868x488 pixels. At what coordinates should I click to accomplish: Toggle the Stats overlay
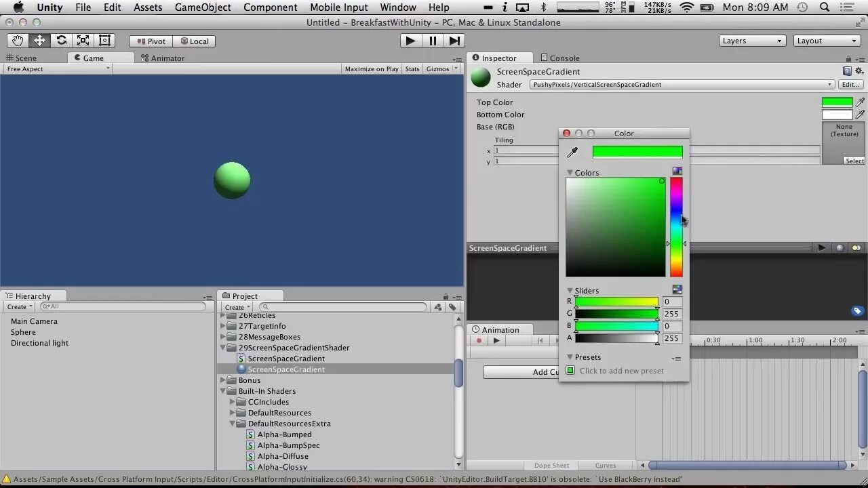pos(412,69)
